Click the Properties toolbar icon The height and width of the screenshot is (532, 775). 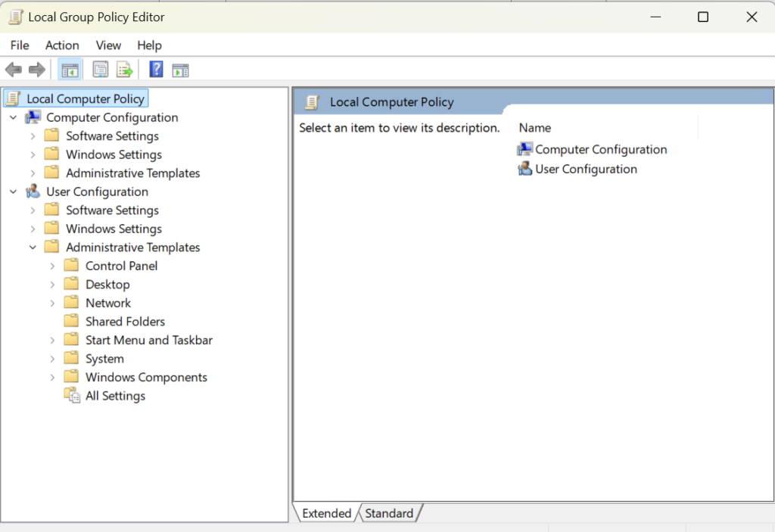[100, 70]
